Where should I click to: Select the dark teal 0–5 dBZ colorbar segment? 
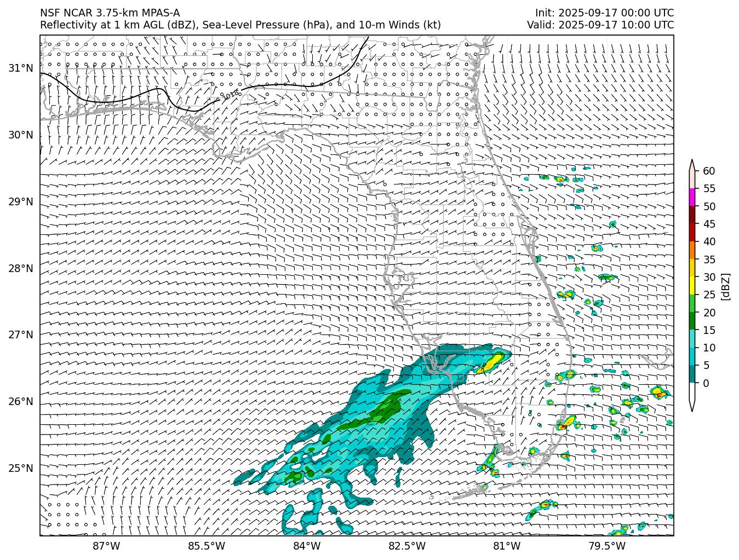(x=692, y=374)
